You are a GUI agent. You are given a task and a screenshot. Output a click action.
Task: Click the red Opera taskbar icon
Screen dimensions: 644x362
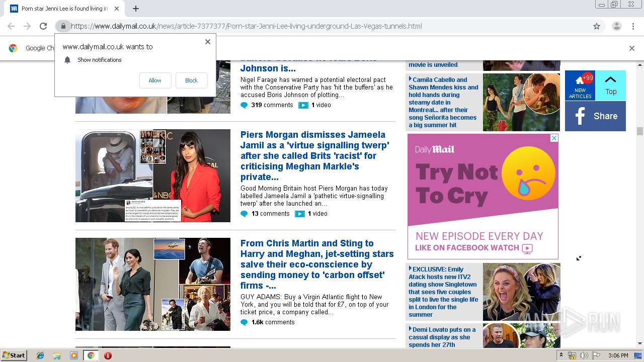(108, 355)
